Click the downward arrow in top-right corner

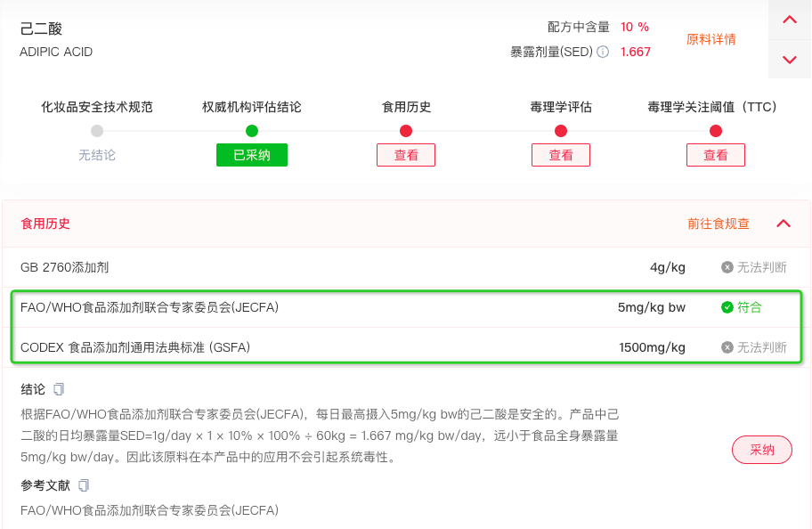pos(789,59)
